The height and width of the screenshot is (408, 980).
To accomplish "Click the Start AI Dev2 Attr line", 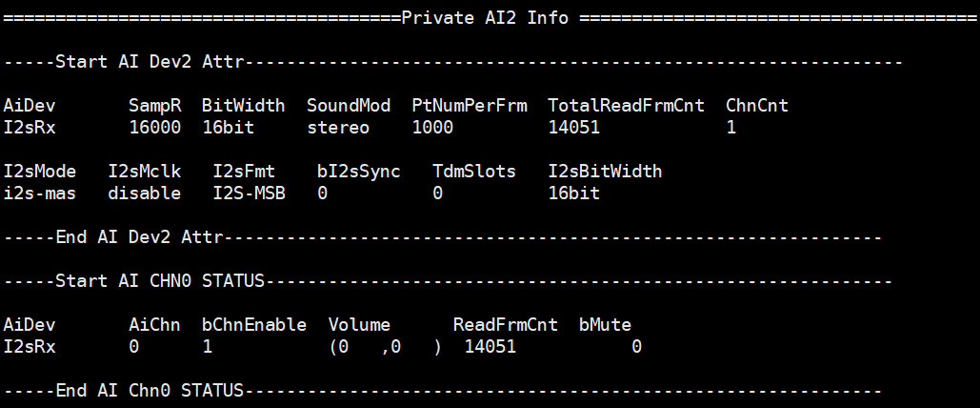I will [x=150, y=62].
